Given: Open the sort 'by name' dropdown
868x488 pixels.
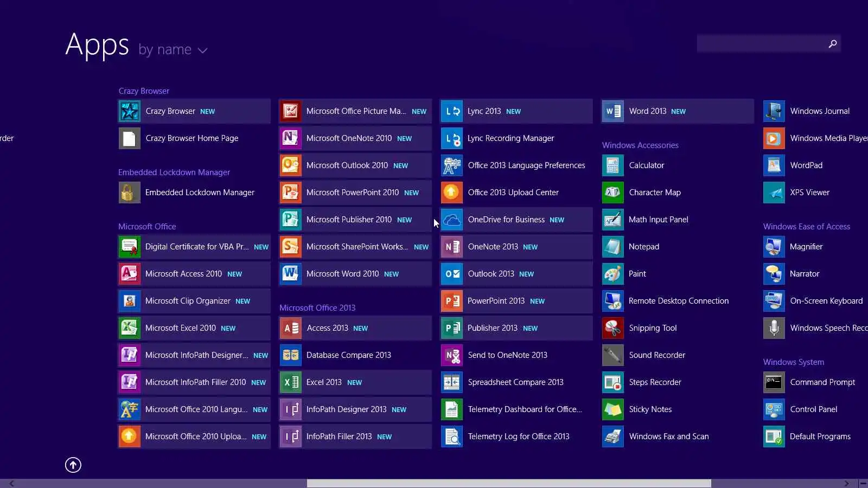Looking at the screenshot, I should pyautogui.click(x=173, y=50).
